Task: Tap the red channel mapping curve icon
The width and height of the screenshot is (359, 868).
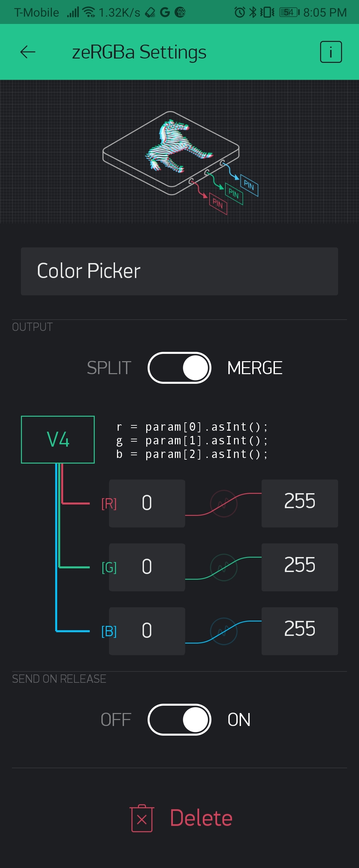Action: 224,504
